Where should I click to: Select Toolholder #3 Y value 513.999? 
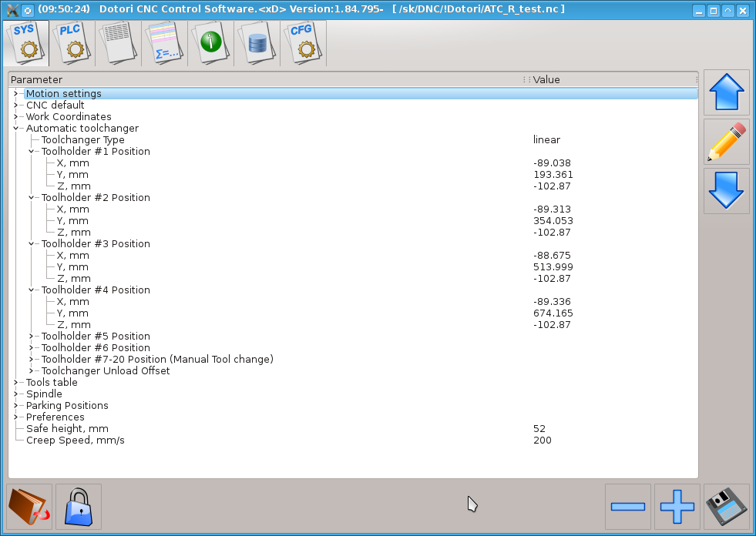click(553, 267)
